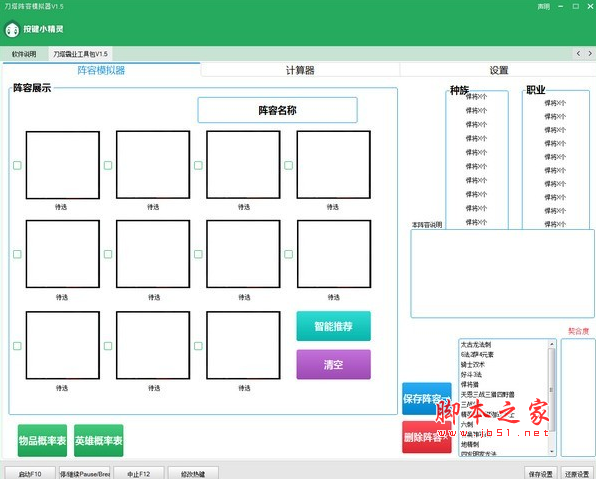Focus the 阵容名称 input field
This screenshot has height=479, width=596.
[277, 110]
